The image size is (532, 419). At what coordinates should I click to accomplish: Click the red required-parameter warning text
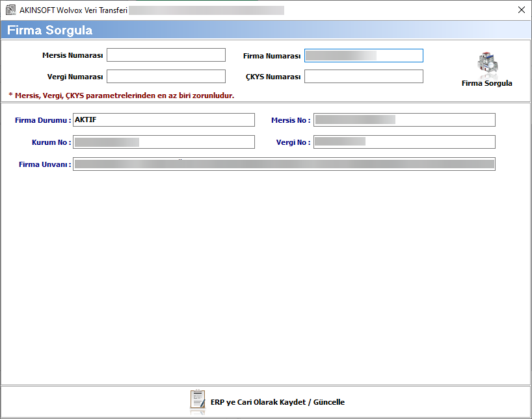tap(122, 95)
